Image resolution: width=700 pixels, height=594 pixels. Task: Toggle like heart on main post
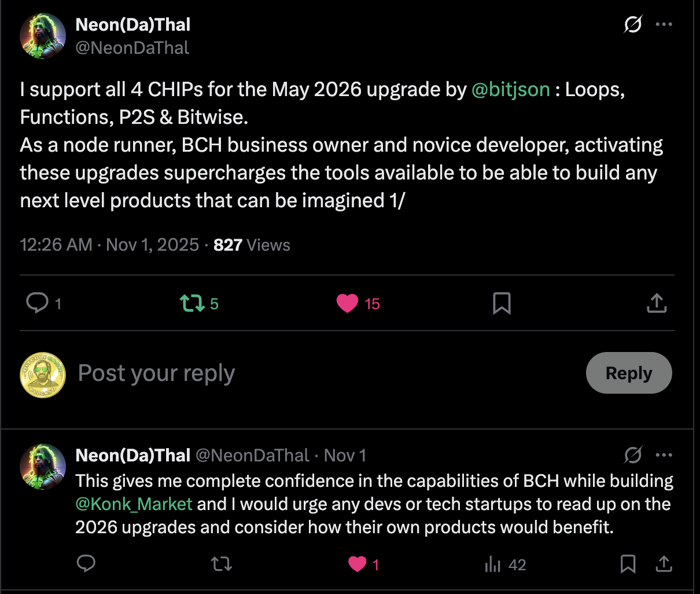(x=348, y=303)
